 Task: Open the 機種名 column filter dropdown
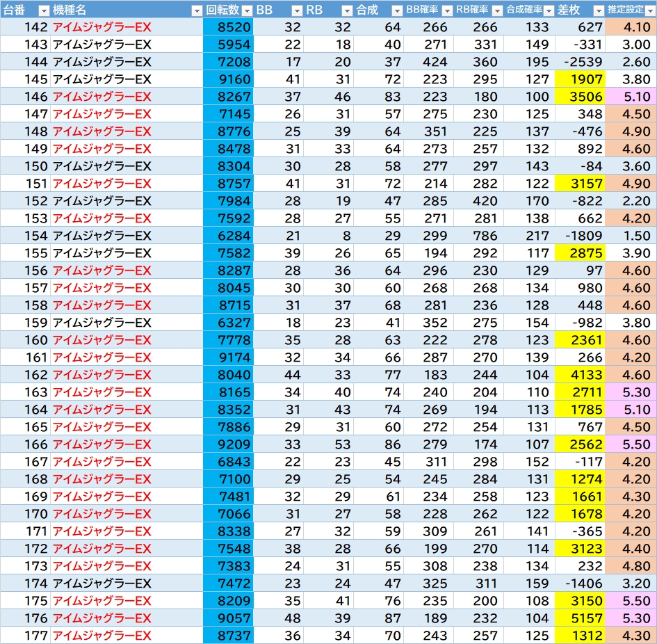point(197,10)
